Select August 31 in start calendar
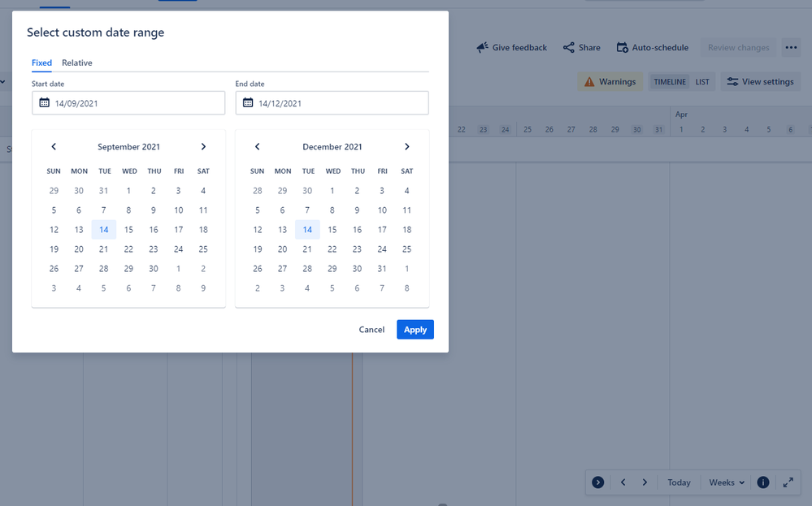Viewport: 812px width, 506px height. coord(103,190)
